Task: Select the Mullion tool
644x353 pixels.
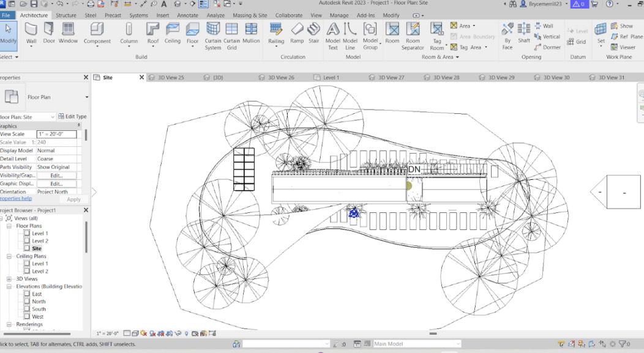Action: point(251,34)
